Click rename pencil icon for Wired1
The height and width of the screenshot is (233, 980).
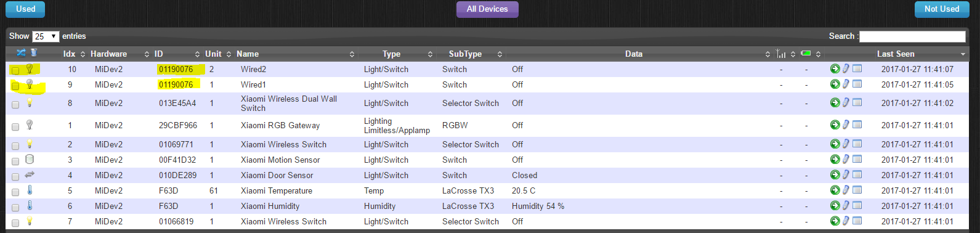point(846,84)
